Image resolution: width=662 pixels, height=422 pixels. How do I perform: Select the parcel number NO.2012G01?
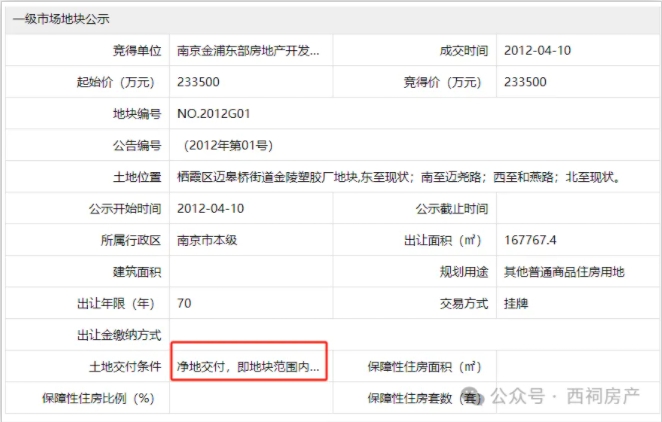coord(217,114)
